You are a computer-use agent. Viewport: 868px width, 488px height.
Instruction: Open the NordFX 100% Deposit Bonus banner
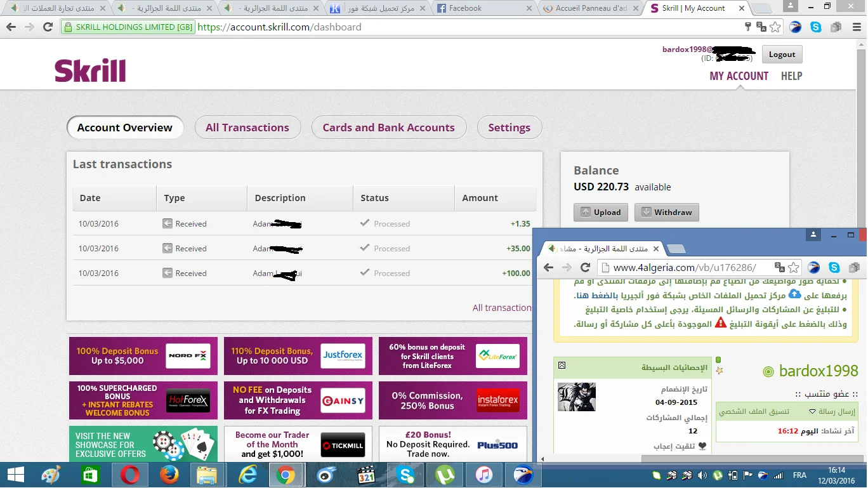tap(143, 356)
